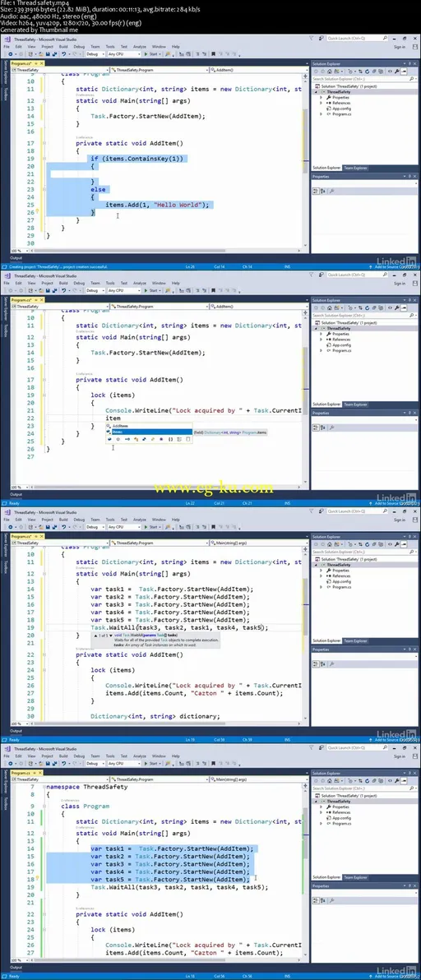Select References in the third frame's Solution Explorer
The width and height of the screenshot is (421, 980).
[x=341, y=576]
